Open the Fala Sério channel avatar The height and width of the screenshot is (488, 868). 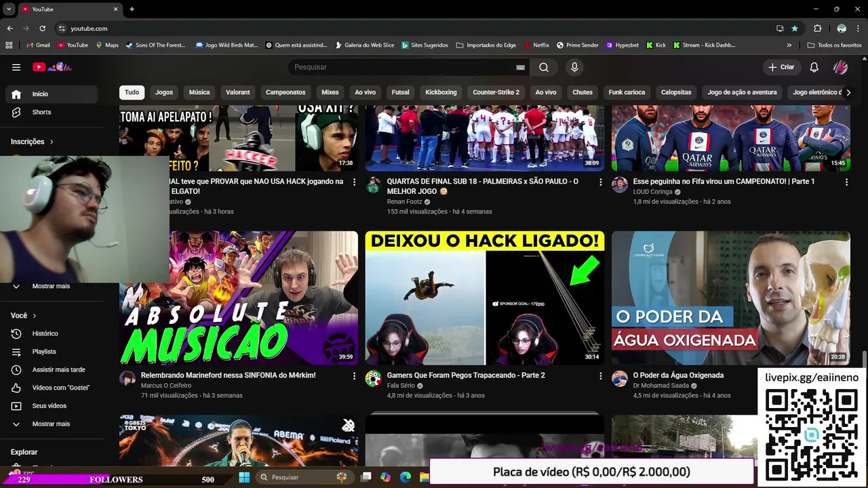coord(374,378)
